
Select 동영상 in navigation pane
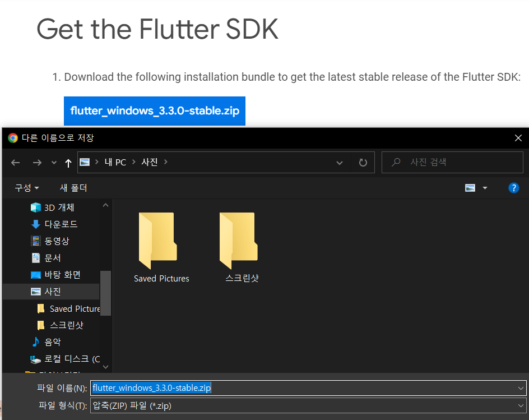pos(50,241)
